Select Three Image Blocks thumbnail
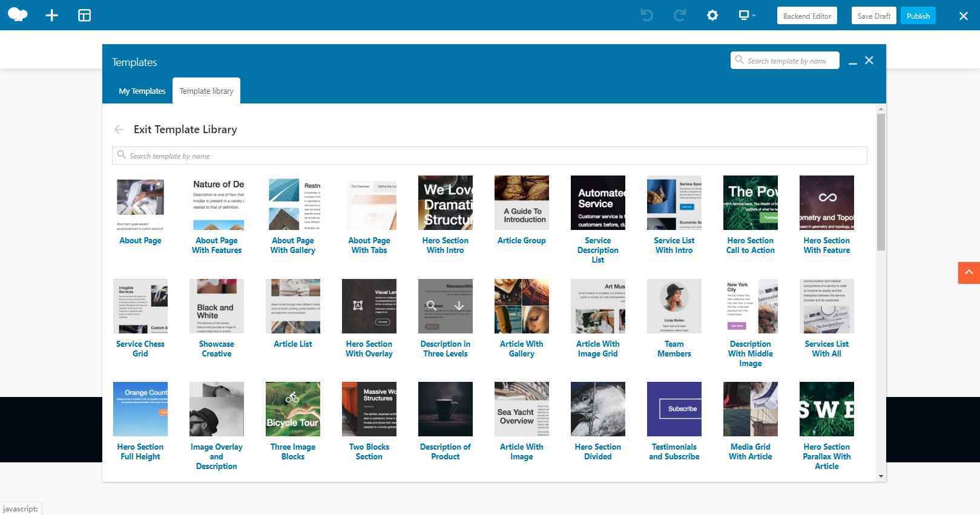Image resolution: width=980 pixels, height=515 pixels. coord(293,409)
